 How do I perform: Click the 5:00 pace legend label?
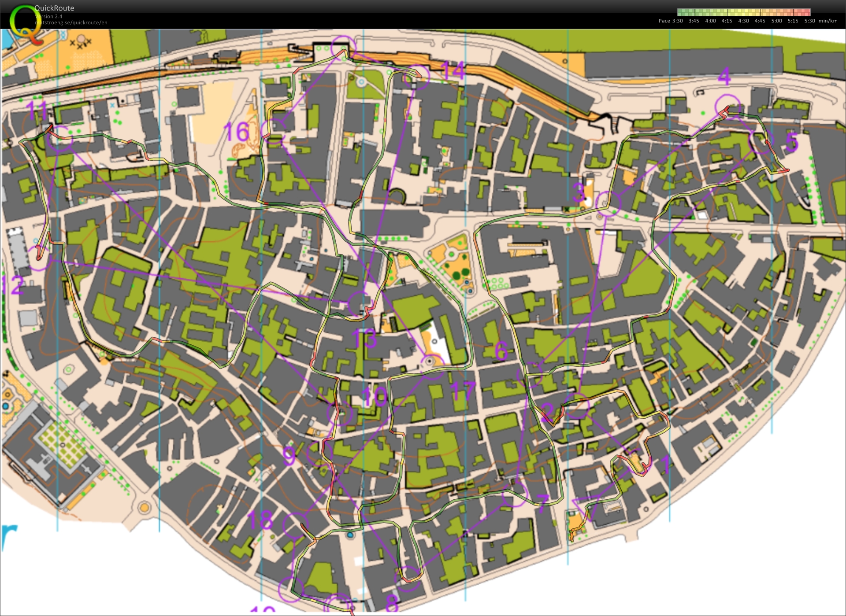[777, 21]
